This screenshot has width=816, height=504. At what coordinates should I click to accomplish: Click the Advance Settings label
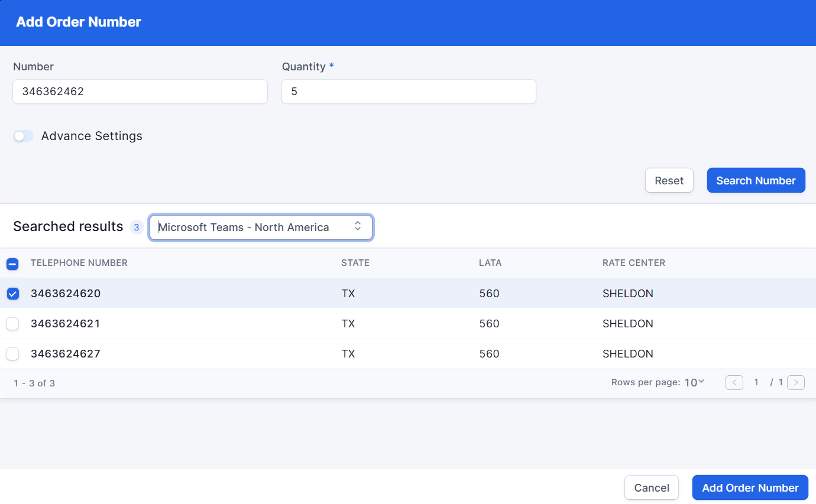[x=92, y=136]
